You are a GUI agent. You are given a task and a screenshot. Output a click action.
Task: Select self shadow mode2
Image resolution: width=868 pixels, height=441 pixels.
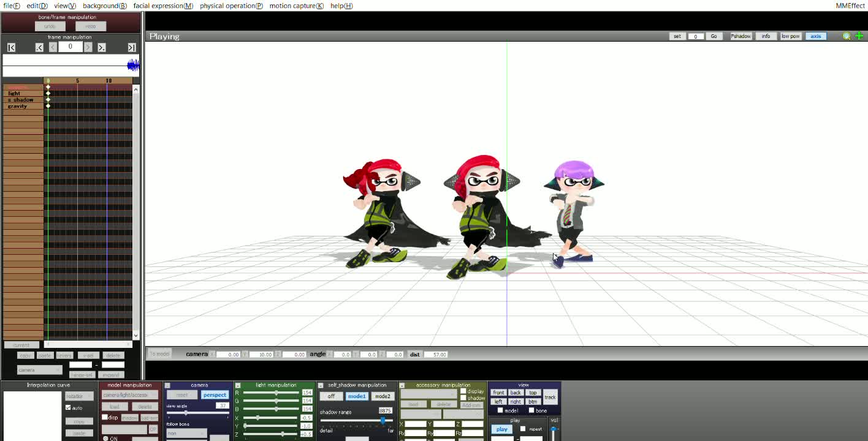pos(383,396)
